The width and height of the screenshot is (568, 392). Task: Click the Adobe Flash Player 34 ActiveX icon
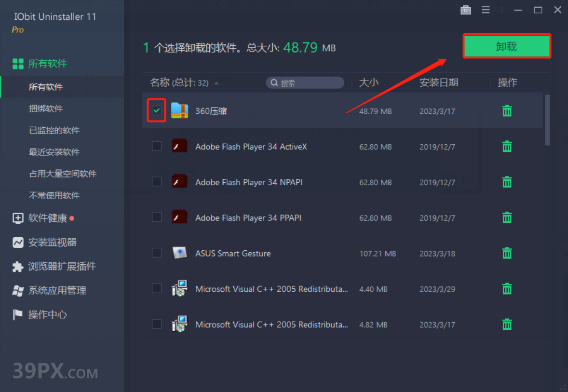click(180, 146)
